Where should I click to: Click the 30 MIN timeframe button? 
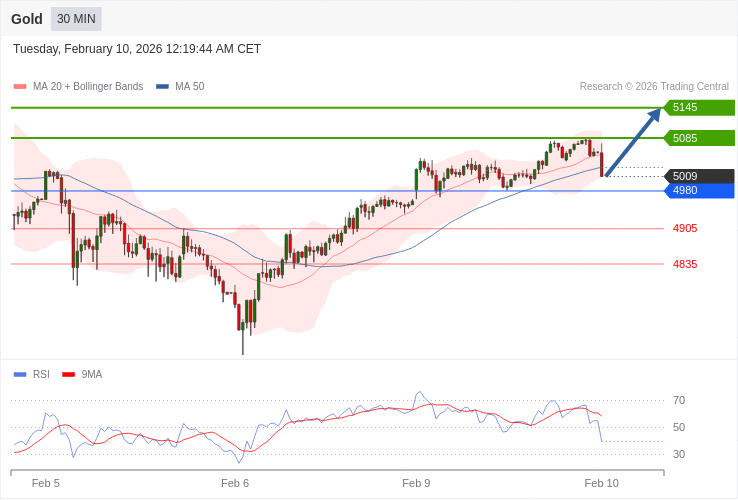coord(76,19)
